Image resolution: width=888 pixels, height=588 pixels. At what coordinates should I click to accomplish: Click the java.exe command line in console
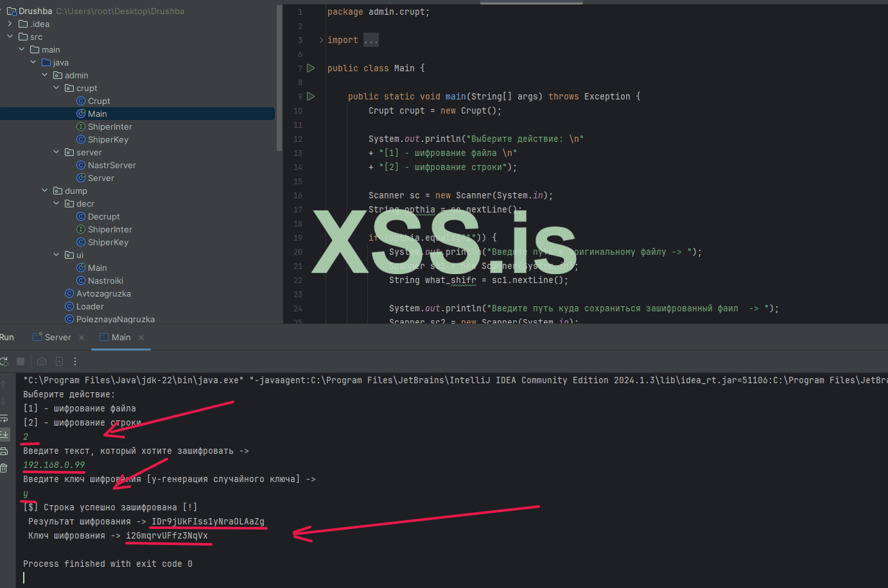coord(455,380)
